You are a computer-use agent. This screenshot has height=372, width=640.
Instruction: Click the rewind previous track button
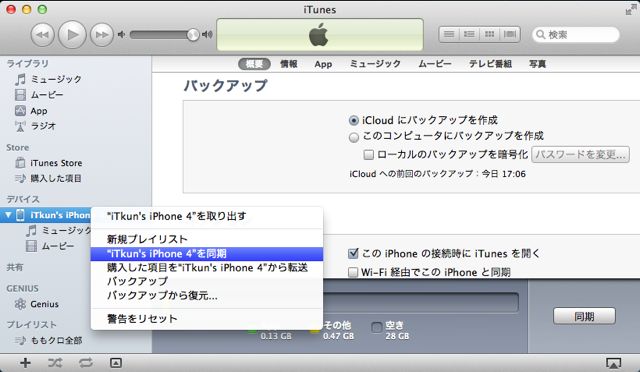click(x=43, y=35)
